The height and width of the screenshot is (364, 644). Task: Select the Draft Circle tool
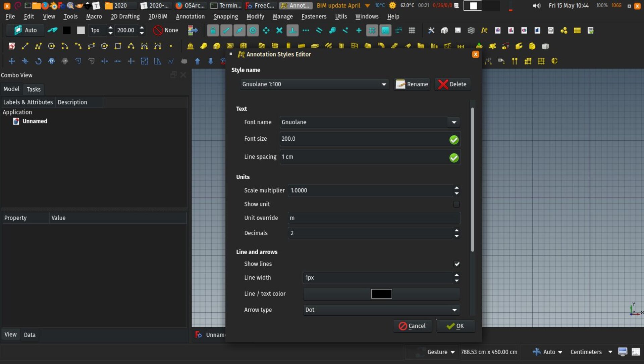(x=51, y=46)
